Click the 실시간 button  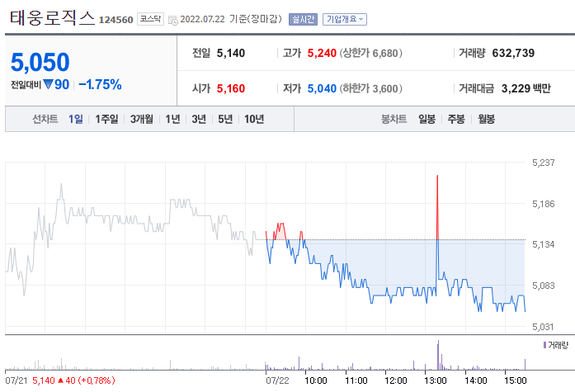(303, 19)
